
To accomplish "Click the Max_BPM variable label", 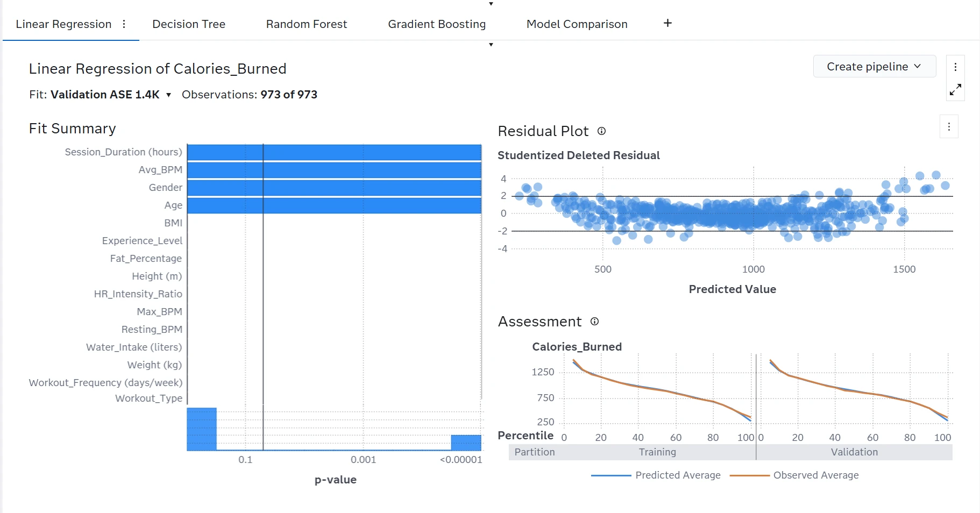I will pyautogui.click(x=159, y=312).
